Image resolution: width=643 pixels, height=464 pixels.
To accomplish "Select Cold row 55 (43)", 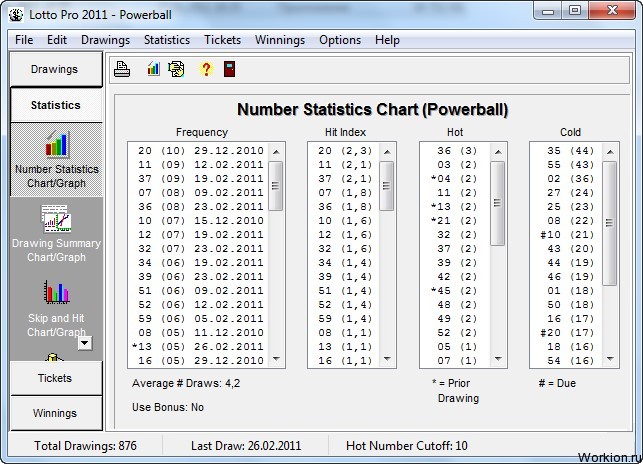I will [567, 165].
